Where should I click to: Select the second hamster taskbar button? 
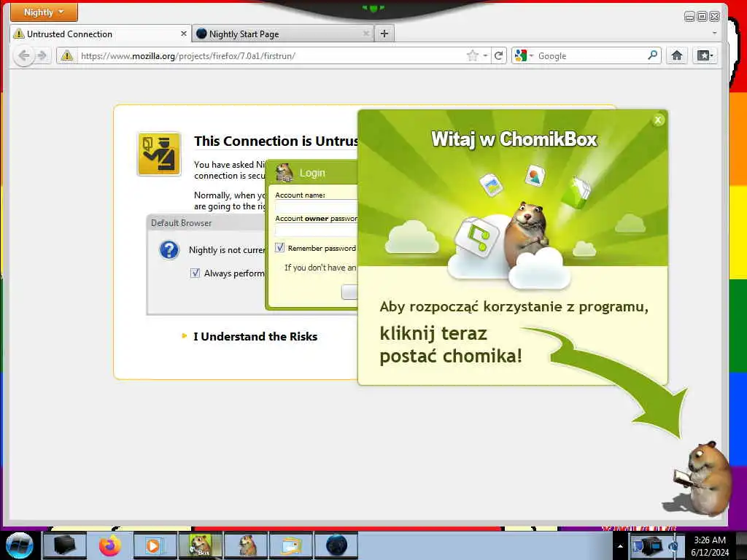point(247,545)
